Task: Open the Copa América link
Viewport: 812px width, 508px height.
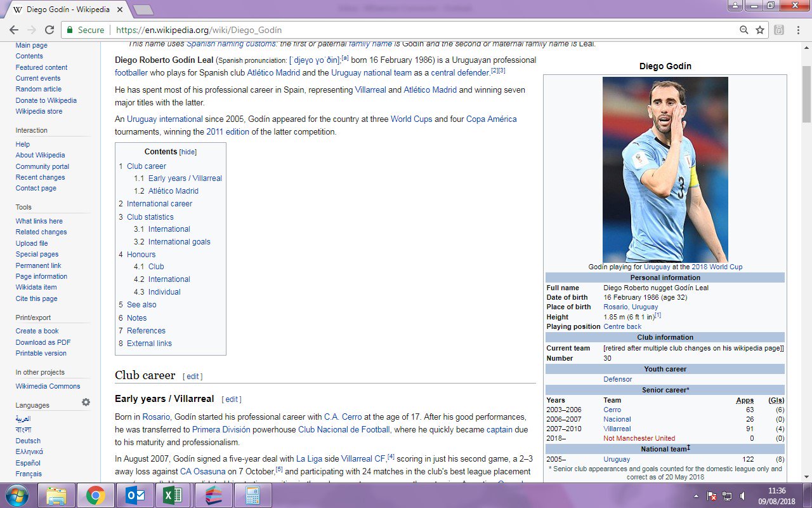Action: [x=492, y=119]
